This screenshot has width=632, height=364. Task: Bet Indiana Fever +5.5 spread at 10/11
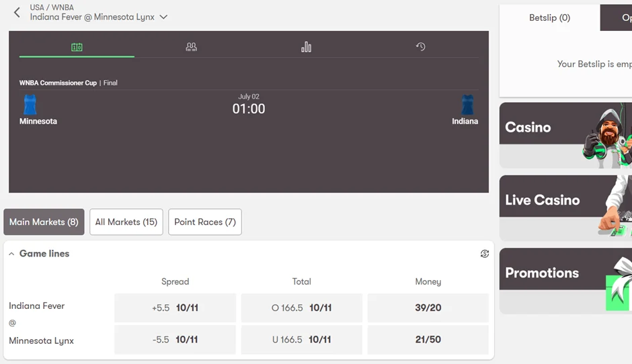pos(175,308)
